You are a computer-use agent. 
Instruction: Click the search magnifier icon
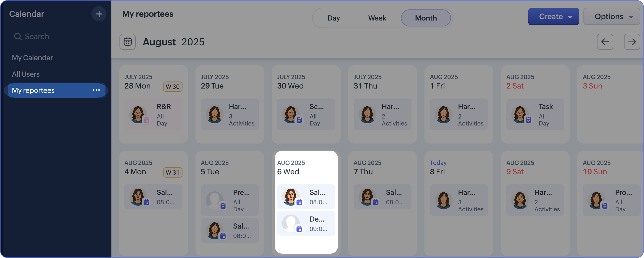point(18,36)
